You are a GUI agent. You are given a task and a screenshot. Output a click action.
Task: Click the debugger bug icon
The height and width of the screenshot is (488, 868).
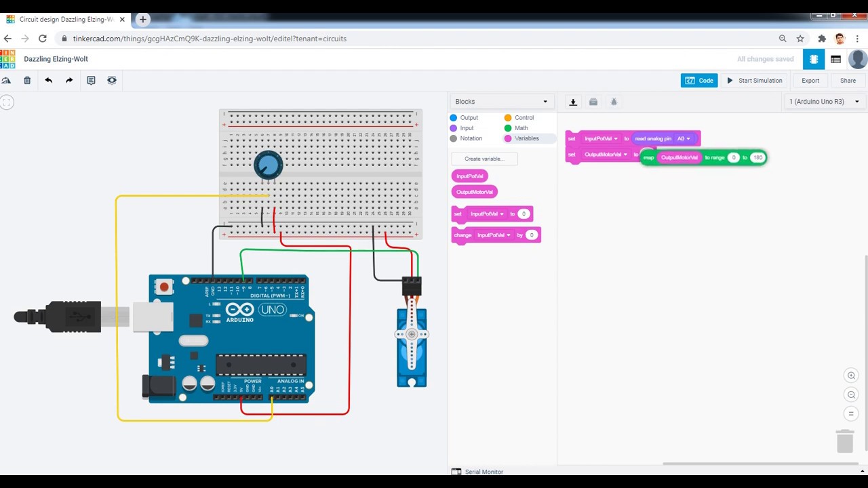tap(614, 102)
